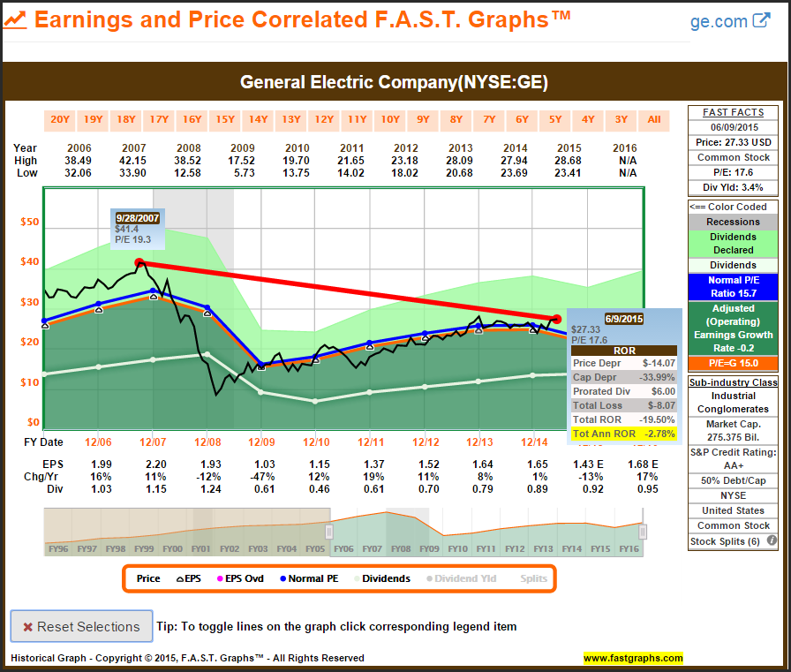791x672 pixels.
Task: Click the Normal P/E Ratio 15.7 color key
Action: 732,286
